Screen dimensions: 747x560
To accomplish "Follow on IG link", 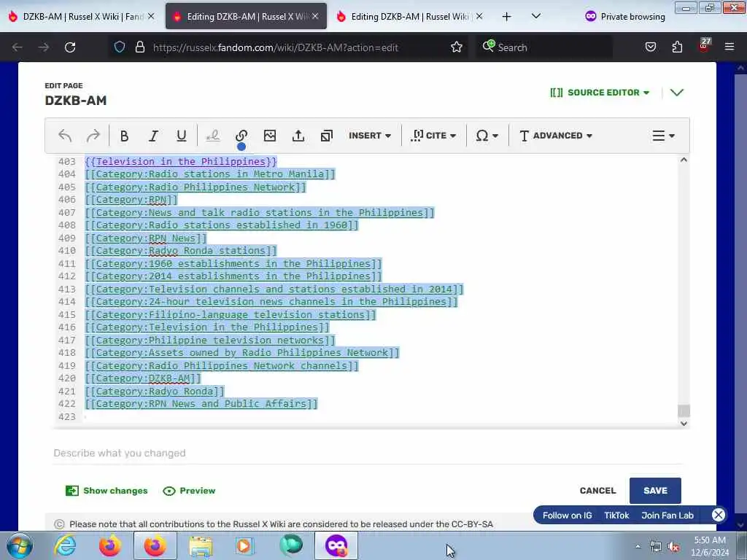I will (567, 516).
